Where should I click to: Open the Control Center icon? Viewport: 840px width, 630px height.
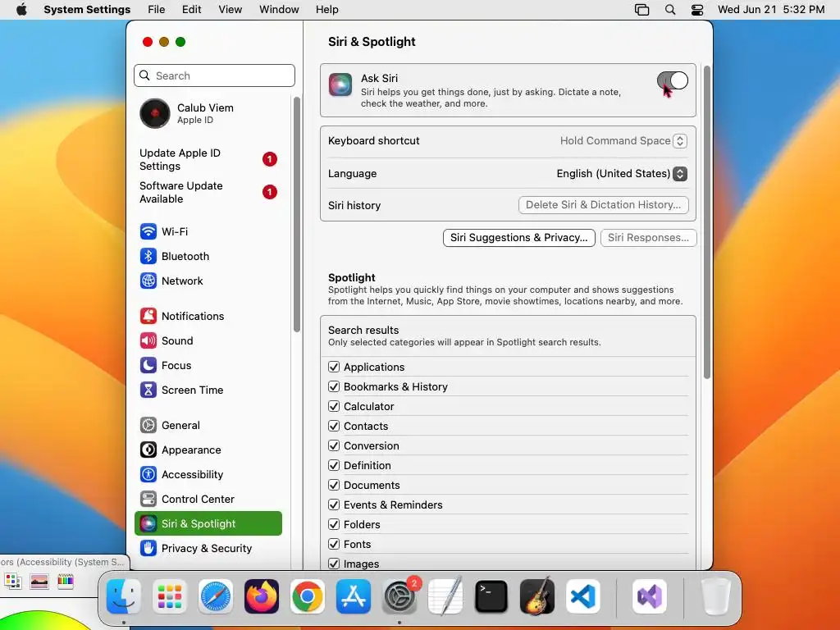tap(148, 500)
